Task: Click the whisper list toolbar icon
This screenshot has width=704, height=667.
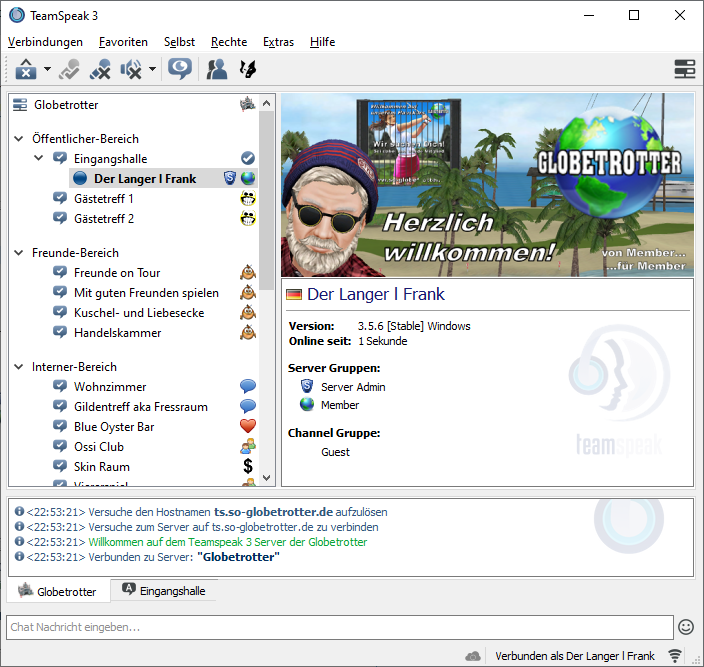Action: [247, 69]
